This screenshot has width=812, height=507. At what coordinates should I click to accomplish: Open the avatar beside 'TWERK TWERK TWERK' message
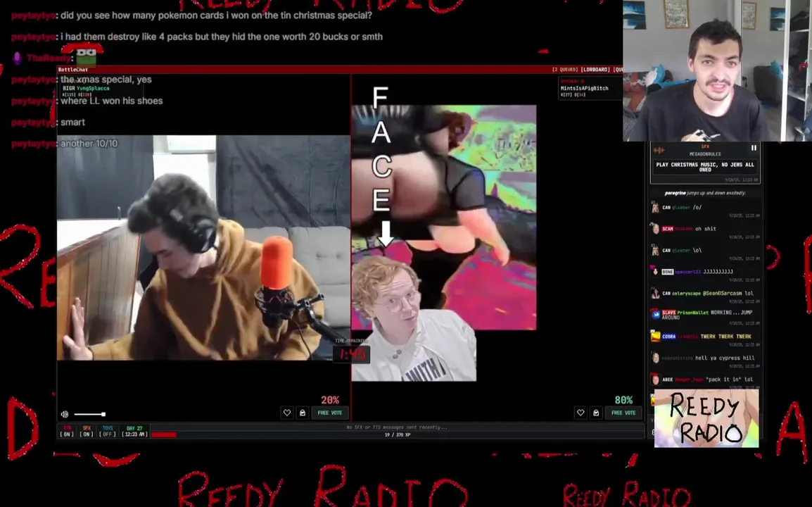[655, 337]
